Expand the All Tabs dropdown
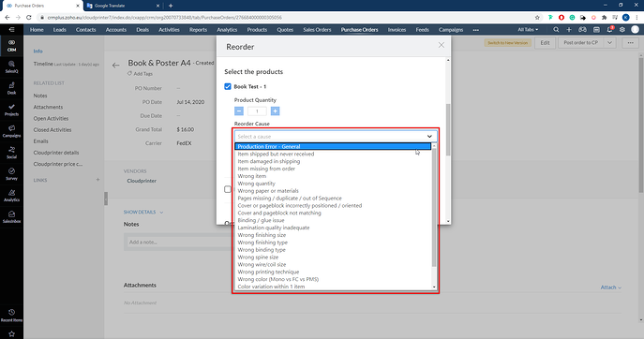644x339 pixels. pyautogui.click(x=528, y=30)
